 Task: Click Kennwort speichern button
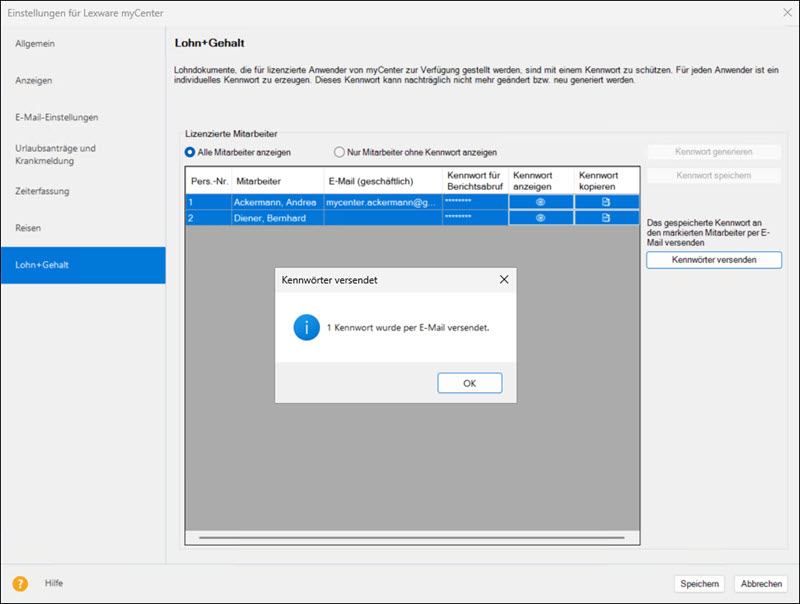tap(714, 175)
